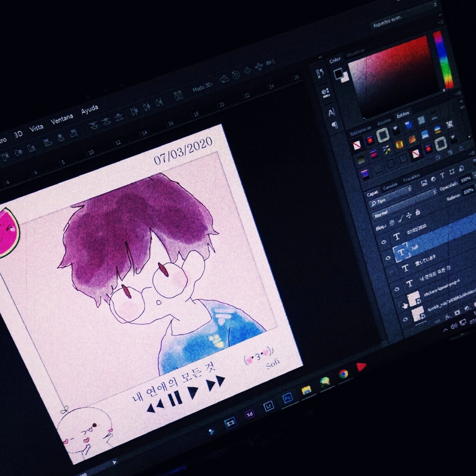Open Lightroom from the taskbar
Viewport: 476px width, 476px height.
[268, 406]
